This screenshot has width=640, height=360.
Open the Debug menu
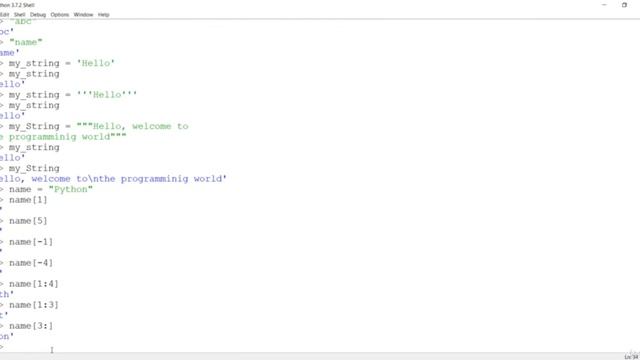38,15
